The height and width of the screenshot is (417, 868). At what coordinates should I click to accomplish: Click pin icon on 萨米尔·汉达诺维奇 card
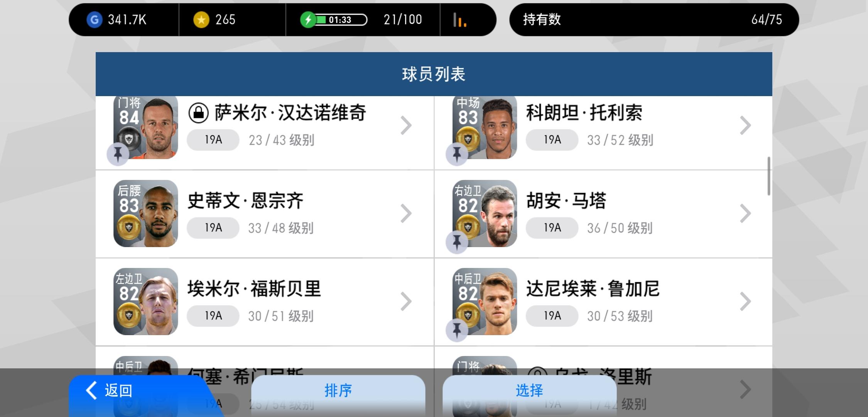[118, 154]
